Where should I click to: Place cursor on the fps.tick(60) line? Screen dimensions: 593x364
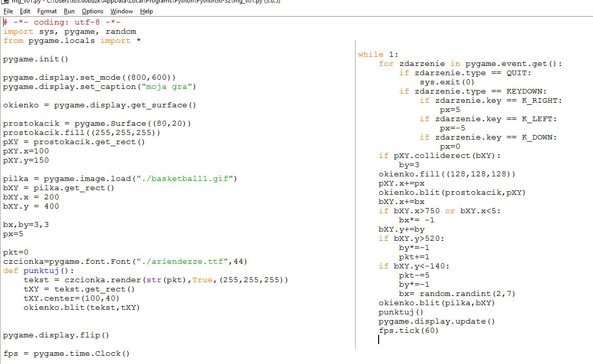(x=408, y=331)
